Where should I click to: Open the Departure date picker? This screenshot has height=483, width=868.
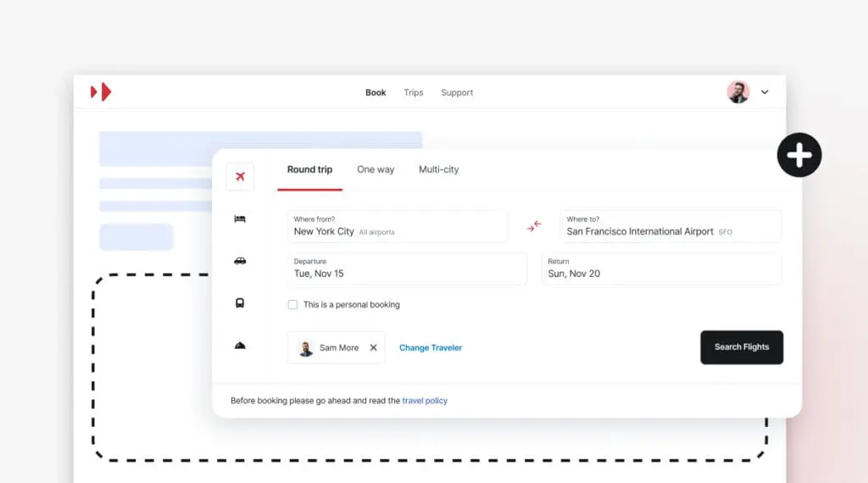407,268
